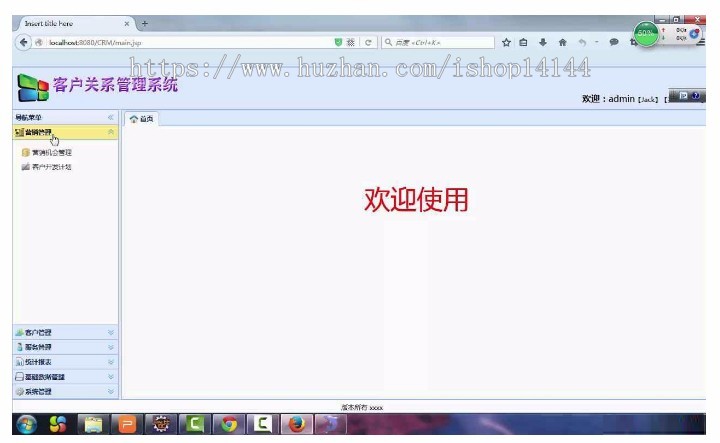
Task: Expand the 系统管理 section chevron
Action: [111, 392]
